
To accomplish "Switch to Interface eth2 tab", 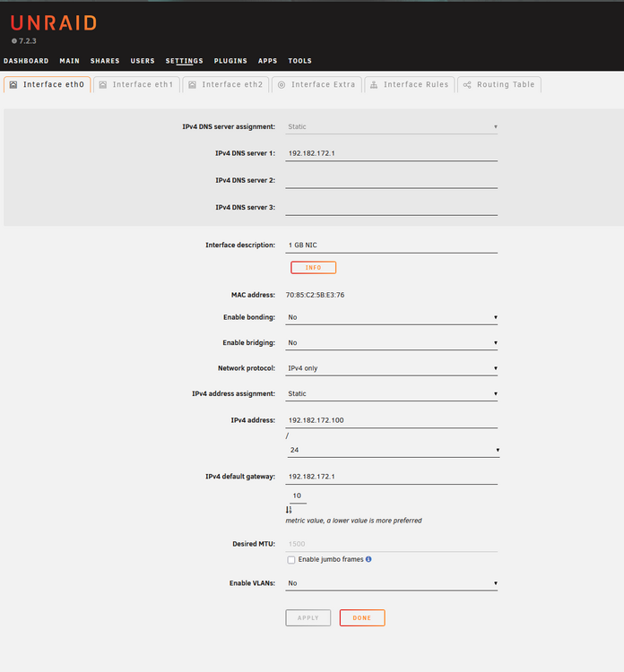I will coord(226,85).
